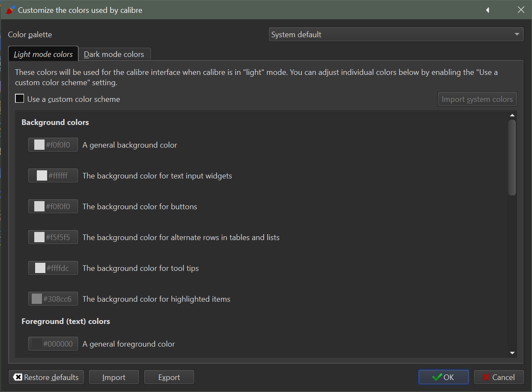Viewport: 532px width, 392px height.
Task: Close the customize colors dialog
Action: pyautogui.click(x=521, y=10)
